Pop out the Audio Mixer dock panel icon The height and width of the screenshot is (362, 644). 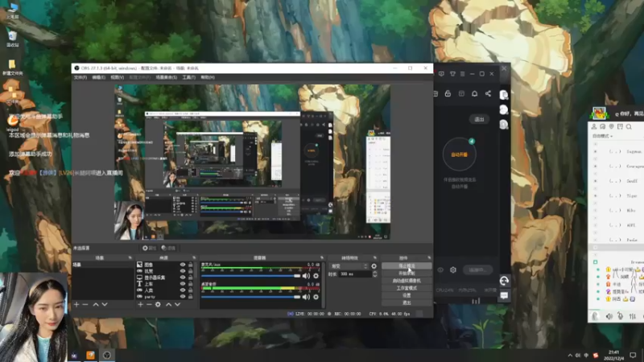click(322, 257)
